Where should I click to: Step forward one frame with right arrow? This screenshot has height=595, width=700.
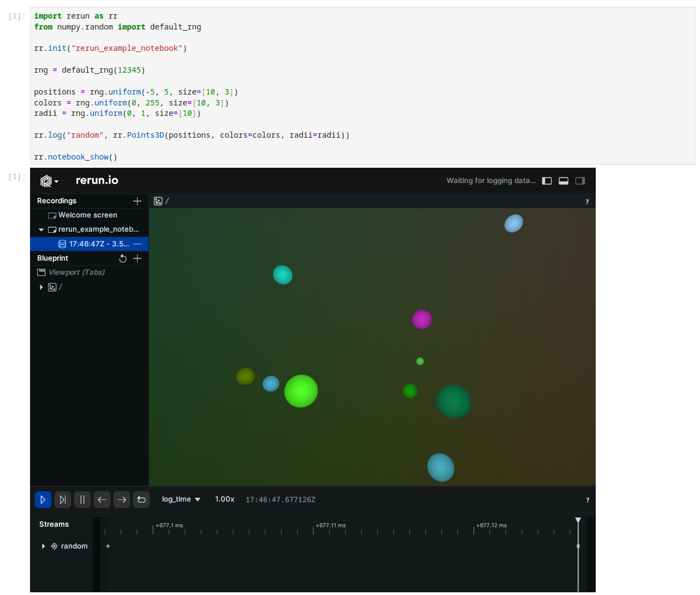click(122, 499)
